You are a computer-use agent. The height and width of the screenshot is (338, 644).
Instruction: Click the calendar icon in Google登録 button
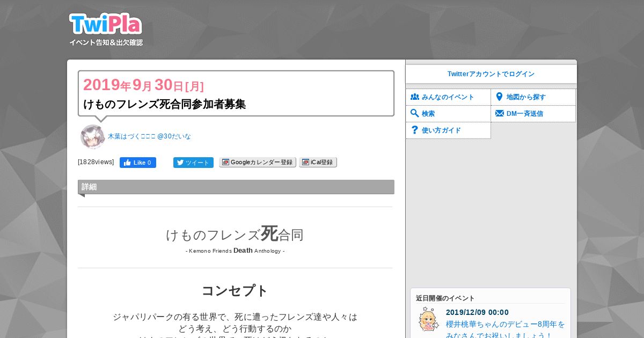[225, 162]
